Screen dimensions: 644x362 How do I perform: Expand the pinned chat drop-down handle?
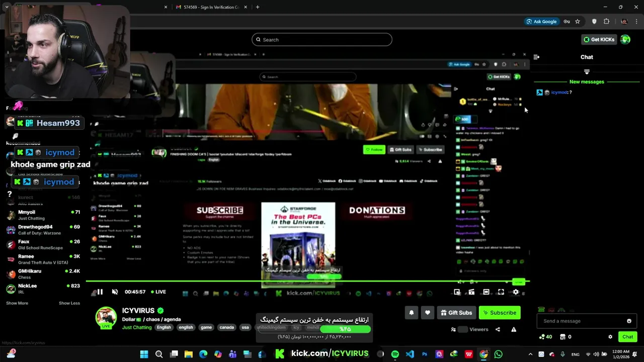click(587, 72)
